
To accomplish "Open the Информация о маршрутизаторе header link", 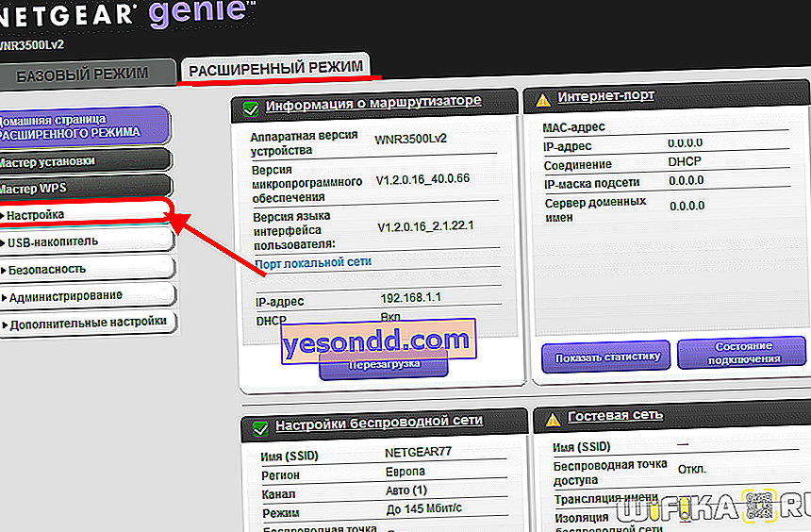I will point(373,101).
